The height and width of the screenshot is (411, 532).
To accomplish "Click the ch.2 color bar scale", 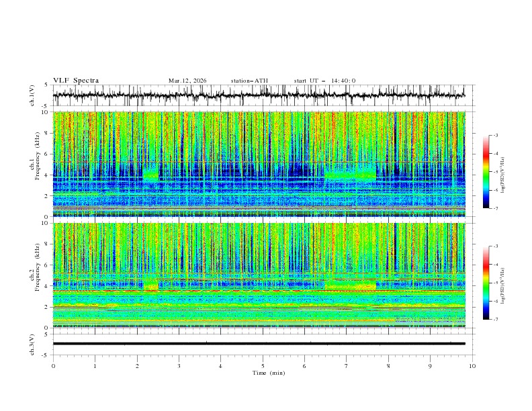I will coord(486,283).
